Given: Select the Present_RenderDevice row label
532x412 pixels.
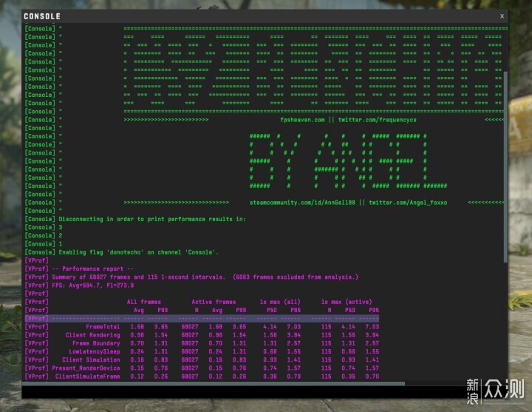Looking at the screenshot, I should pos(86,368).
